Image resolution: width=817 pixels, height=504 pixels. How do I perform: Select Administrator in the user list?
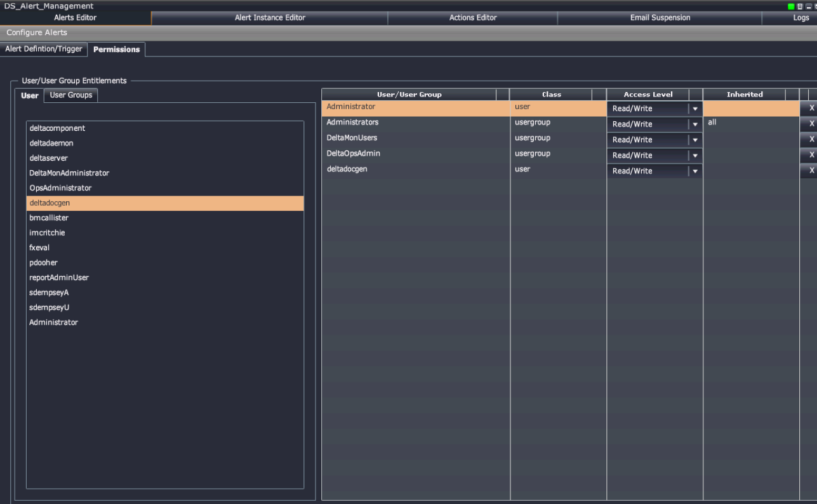click(x=165, y=322)
